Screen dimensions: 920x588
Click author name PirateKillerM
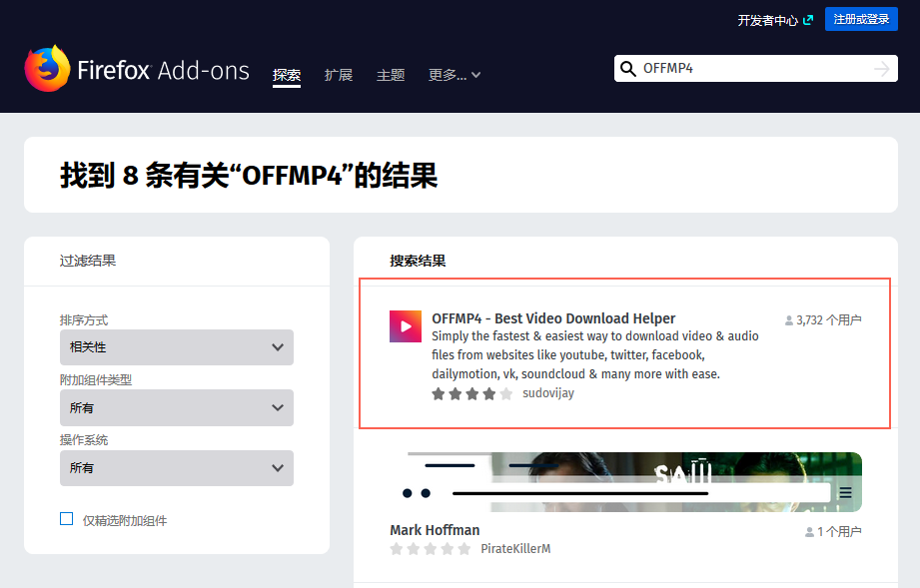point(515,549)
